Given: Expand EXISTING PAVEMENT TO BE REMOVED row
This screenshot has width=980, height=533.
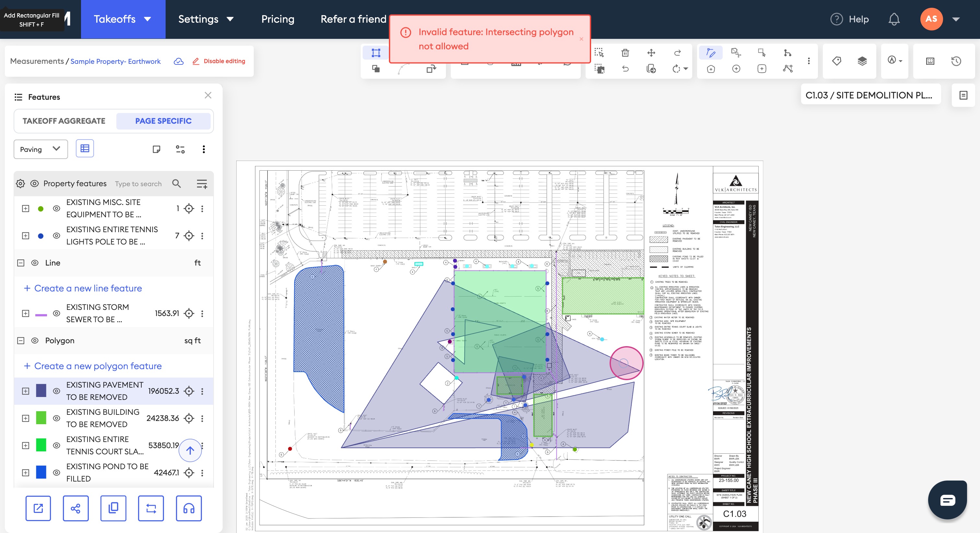Looking at the screenshot, I should click(x=26, y=391).
